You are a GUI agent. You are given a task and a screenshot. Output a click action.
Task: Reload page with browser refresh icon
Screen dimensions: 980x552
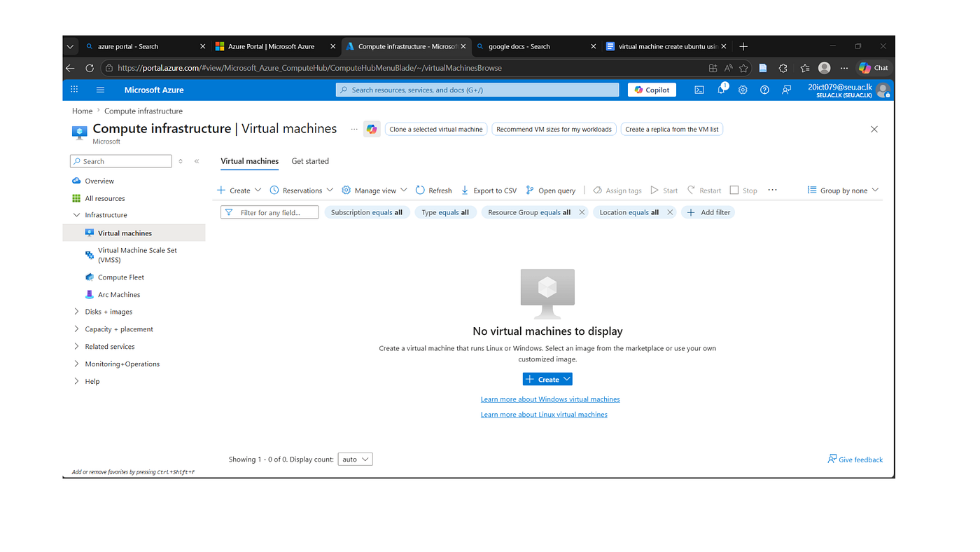(x=90, y=68)
